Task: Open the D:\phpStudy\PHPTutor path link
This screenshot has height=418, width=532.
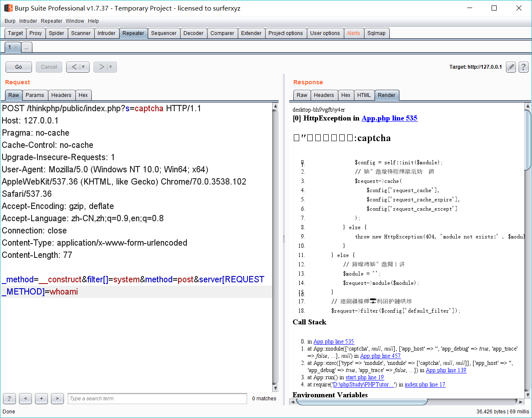Action: [x=363, y=385]
